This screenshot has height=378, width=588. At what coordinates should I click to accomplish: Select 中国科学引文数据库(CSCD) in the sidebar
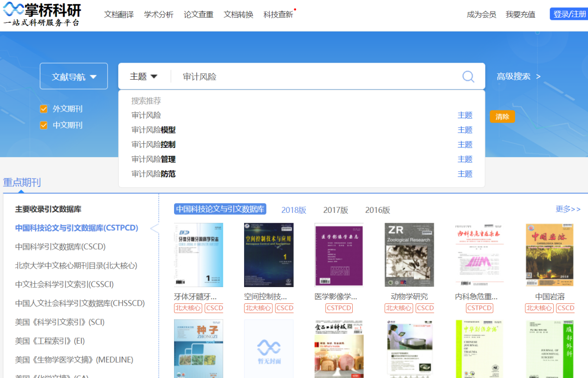tap(60, 247)
